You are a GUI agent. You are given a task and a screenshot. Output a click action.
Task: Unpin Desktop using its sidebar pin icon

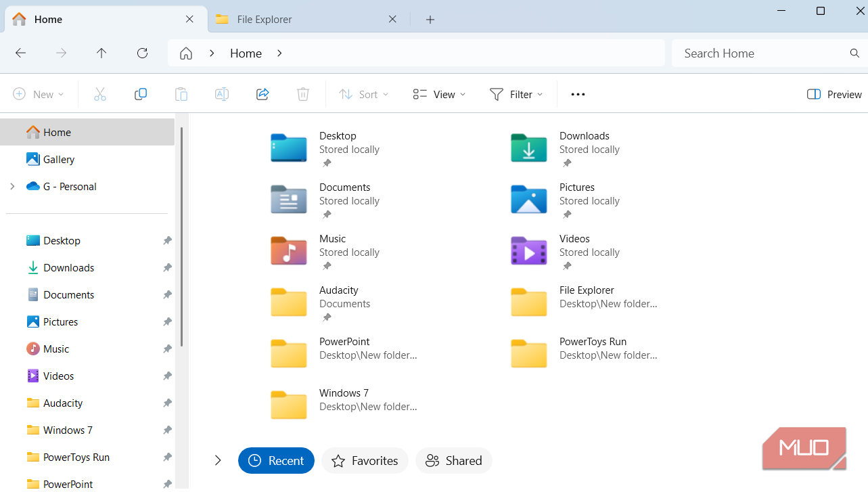pos(167,241)
